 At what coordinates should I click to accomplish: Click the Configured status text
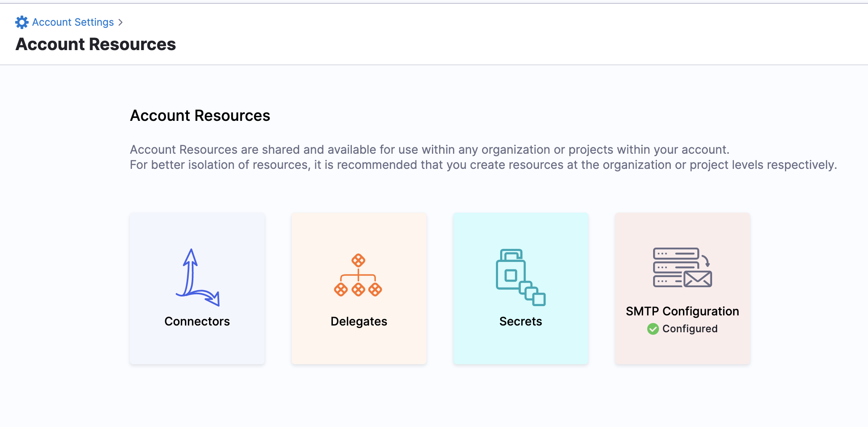coord(690,329)
